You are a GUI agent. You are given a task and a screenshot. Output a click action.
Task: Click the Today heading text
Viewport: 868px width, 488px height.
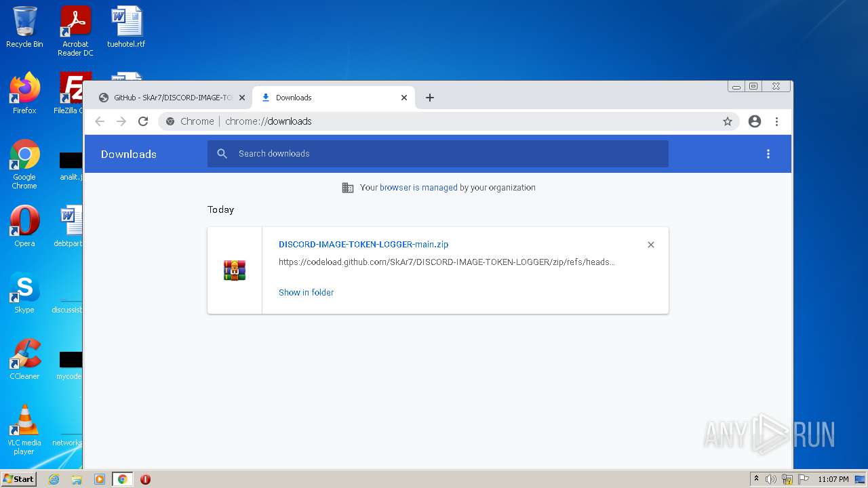click(x=221, y=210)
